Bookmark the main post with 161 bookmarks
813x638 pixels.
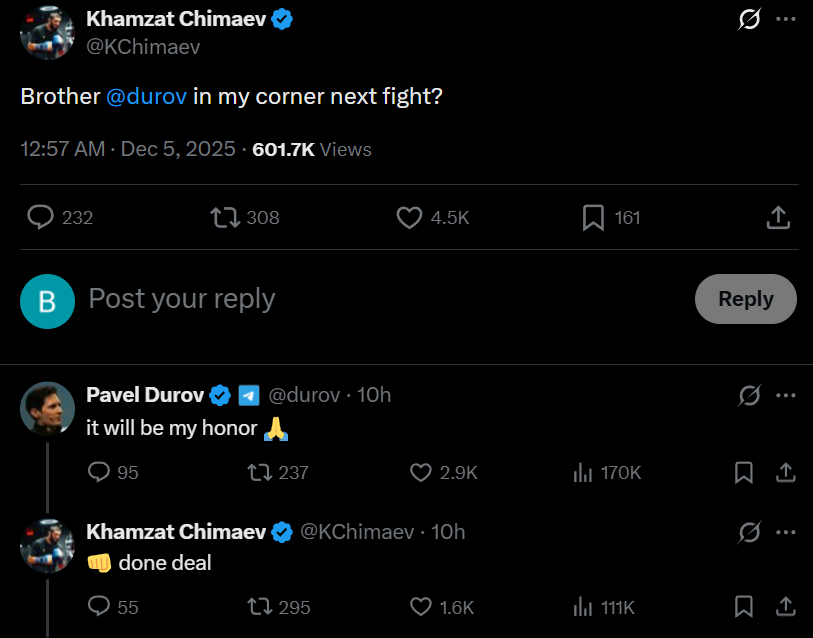click(x=594, y=217)
